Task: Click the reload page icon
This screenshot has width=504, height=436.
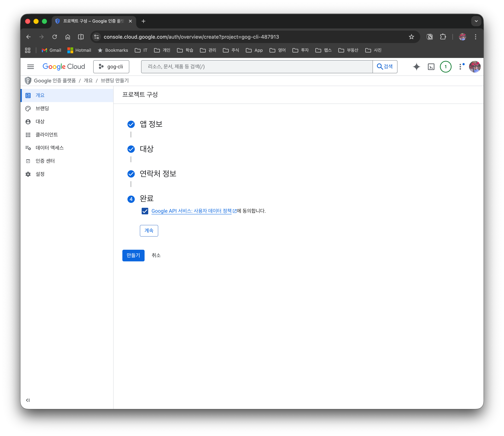Action: click(x=54, y=37)
